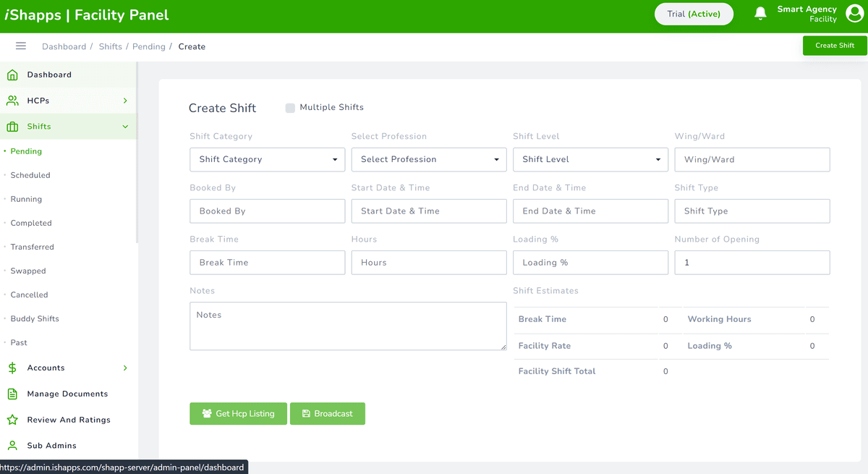This screenshot has height=474, width=868.
Task: Expand the HCPs sidebar chevron
Action: pos(125,101)
